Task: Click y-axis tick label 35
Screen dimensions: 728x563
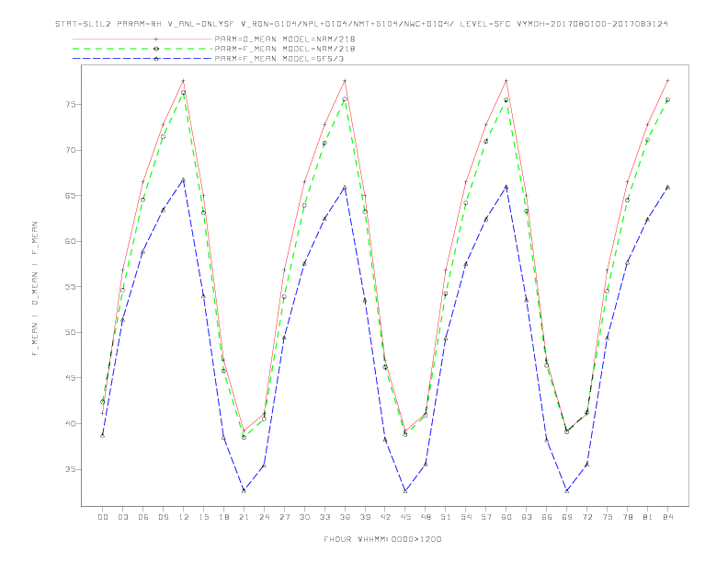Action: (71, 469)
